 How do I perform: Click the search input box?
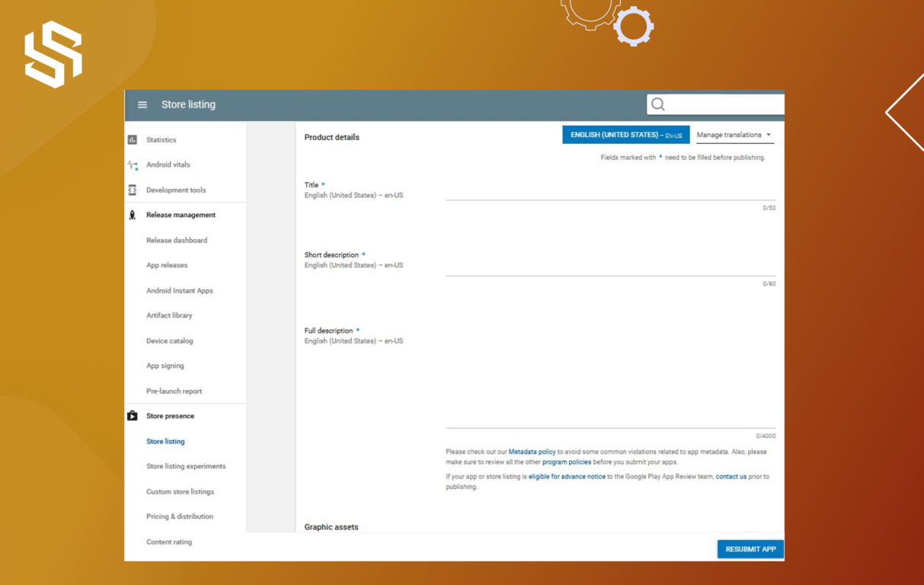click(715, 104)
